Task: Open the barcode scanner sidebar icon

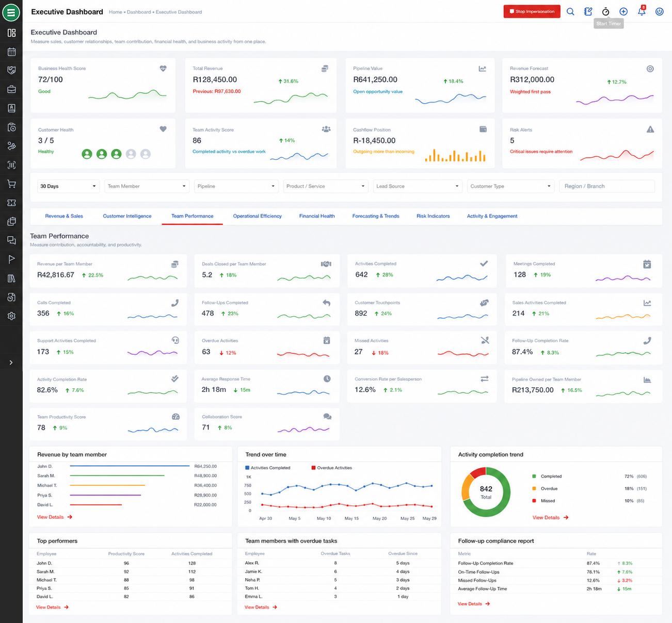Action: 11,165
